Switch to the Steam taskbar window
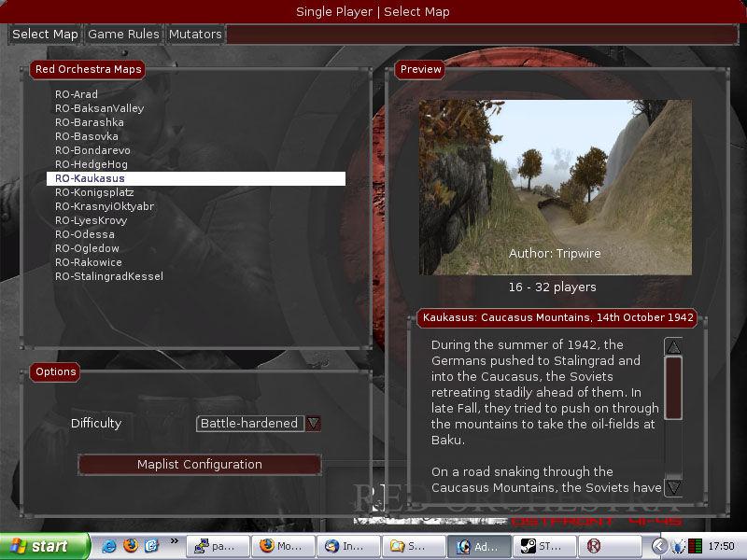This screenshot has height=560, width=747. pos(545,546)
